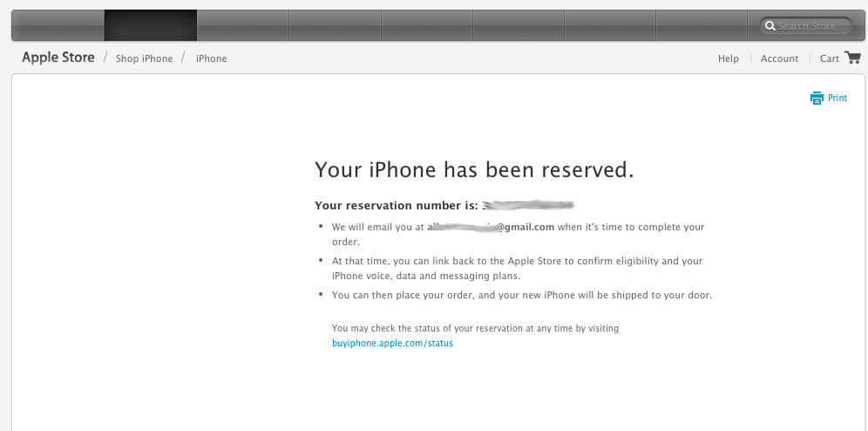868x431 pixels.
Task: Click the magnifier icon in Search Store
Action: click(x=770, y=26)
